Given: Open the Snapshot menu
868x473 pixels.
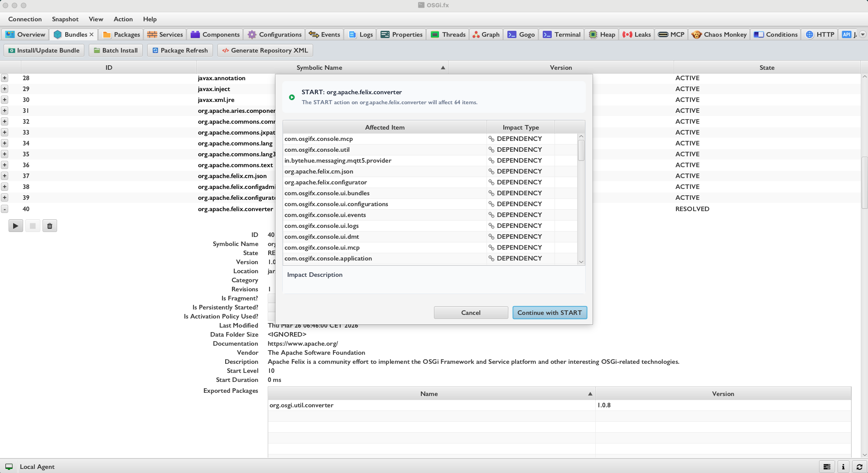Looking at the screenshot, I should coord(65,19).
